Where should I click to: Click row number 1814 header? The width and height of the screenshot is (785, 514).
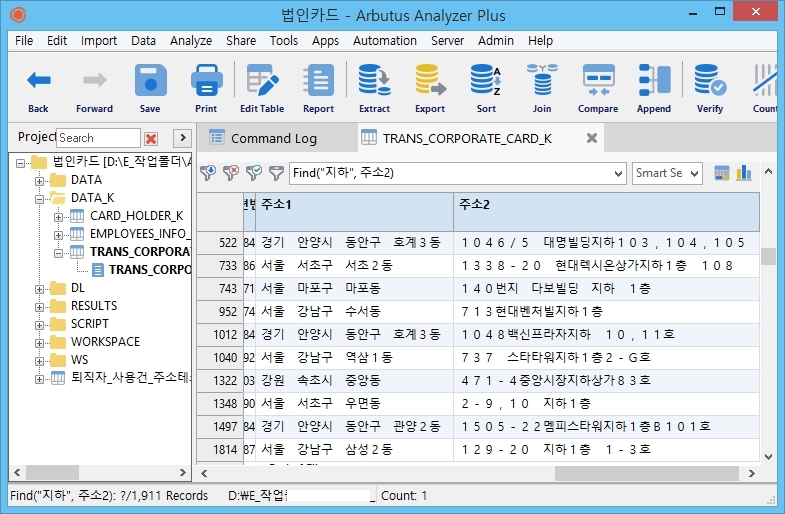(x=220, y=449)
